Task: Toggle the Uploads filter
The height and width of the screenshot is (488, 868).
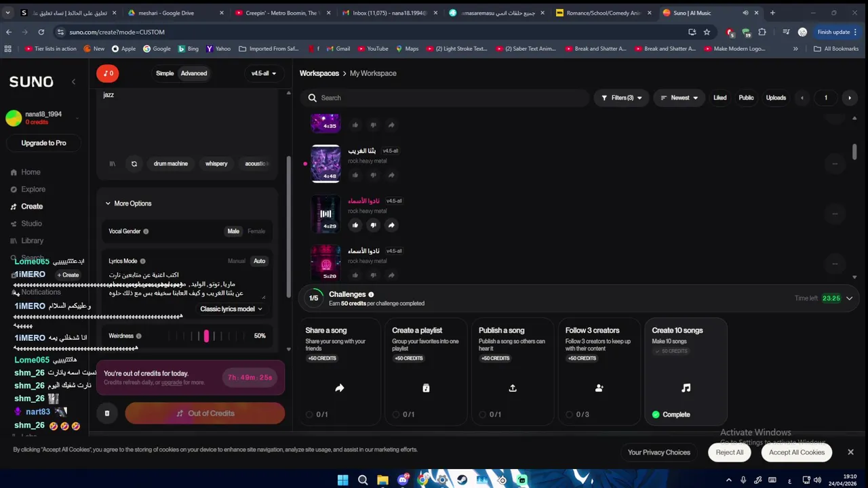Action: [x=776, y=98]
